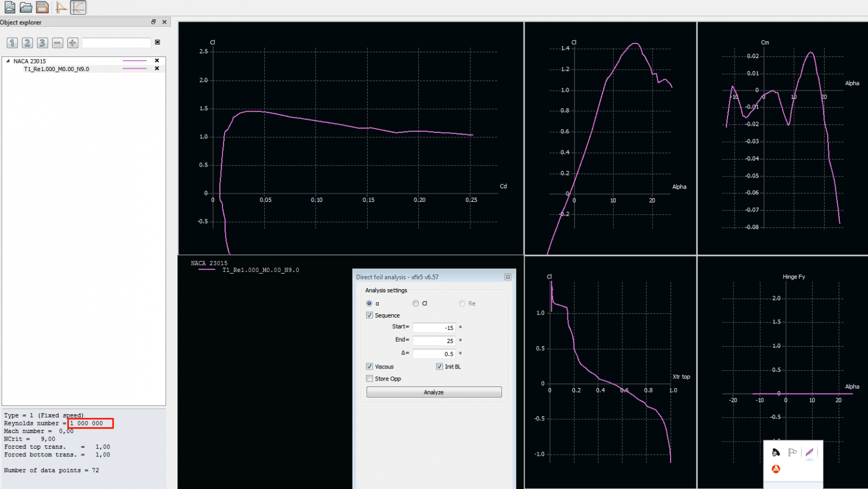The image size is (868, 489).
Task: Open line style of T1_Re1.000_M0.00_N9.0 polar
Action: (x=135, y=69)
